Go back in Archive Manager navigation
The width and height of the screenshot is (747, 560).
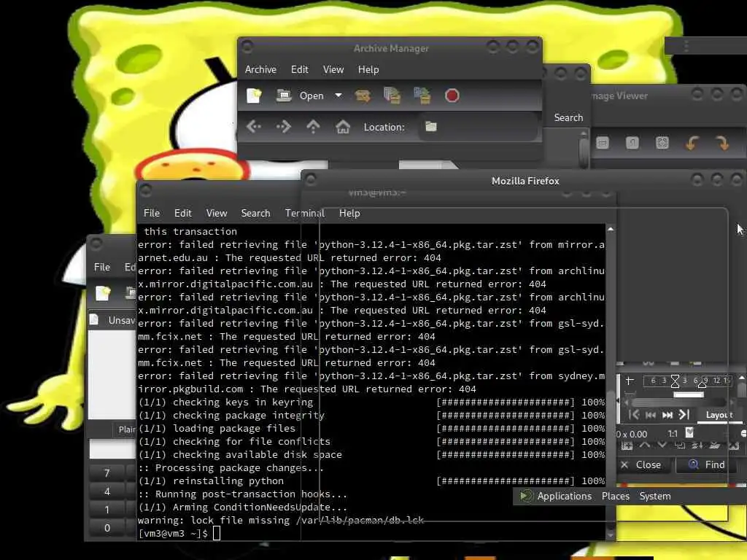point(253,127)
